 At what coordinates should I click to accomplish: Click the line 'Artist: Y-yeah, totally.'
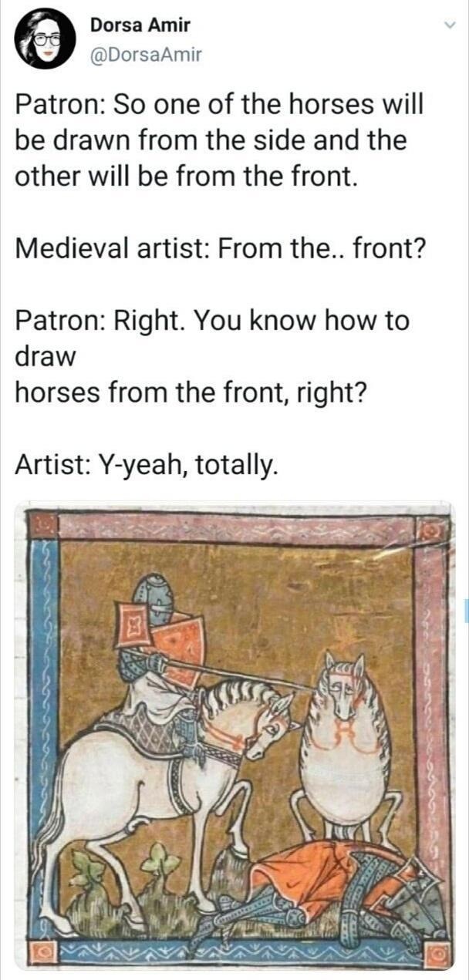pos(145,465)
